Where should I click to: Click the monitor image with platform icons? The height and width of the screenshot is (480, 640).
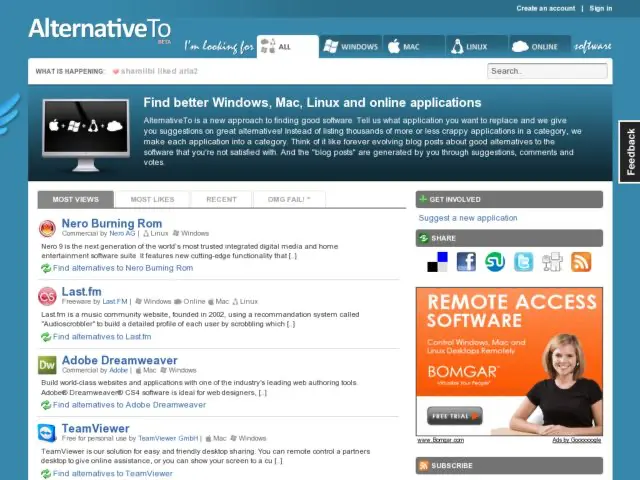[x=86, y=135]
